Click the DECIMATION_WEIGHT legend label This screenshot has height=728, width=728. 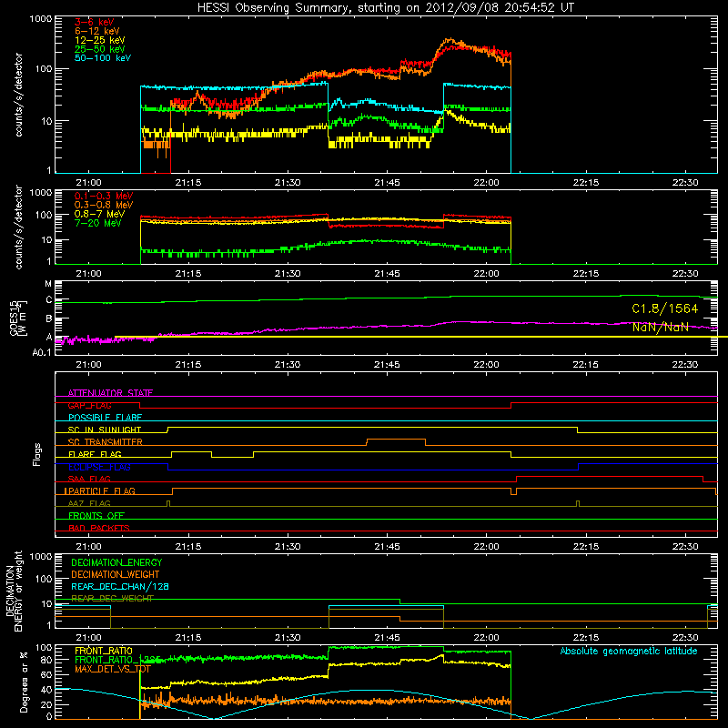coord(116,574)
